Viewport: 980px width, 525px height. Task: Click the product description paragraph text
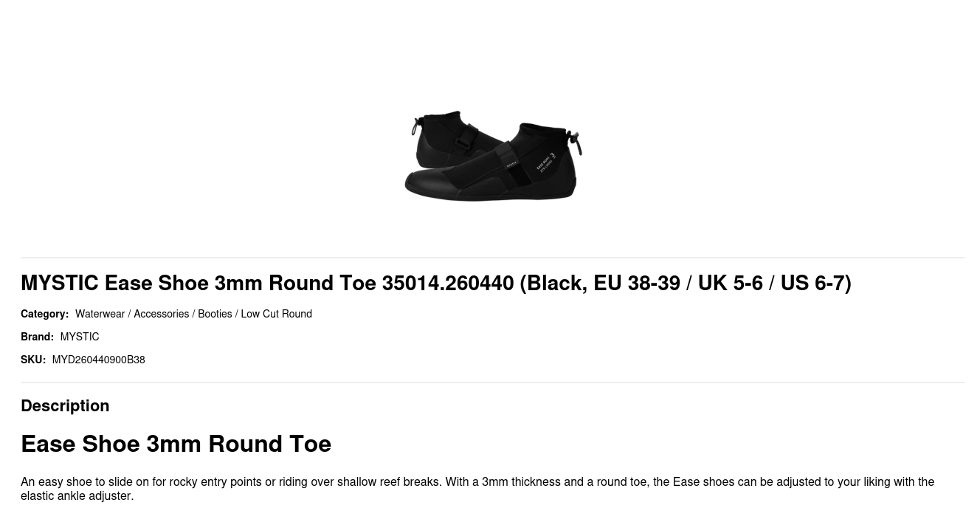tap(477, 488)
